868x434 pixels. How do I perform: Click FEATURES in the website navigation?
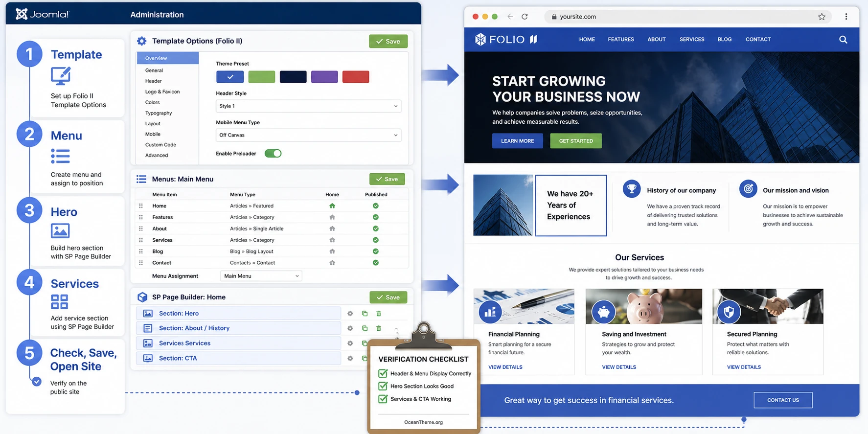(x=621, y=40)
